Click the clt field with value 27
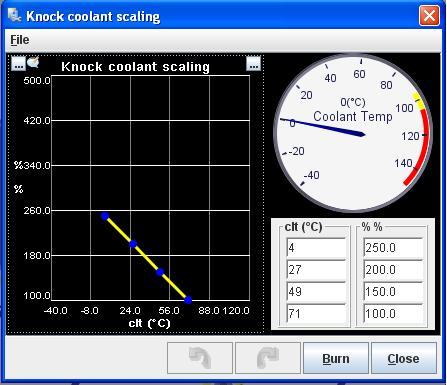Image resolution: width=447 pixels, height=385 pixels. click(316, 270)
